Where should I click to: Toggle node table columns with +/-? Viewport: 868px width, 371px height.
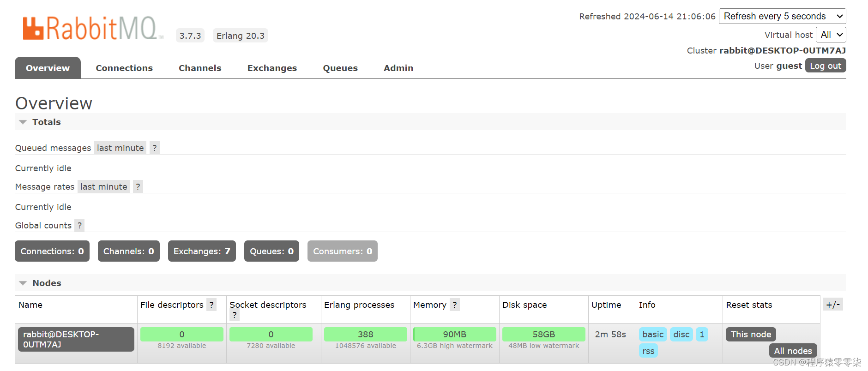(833, 305)
